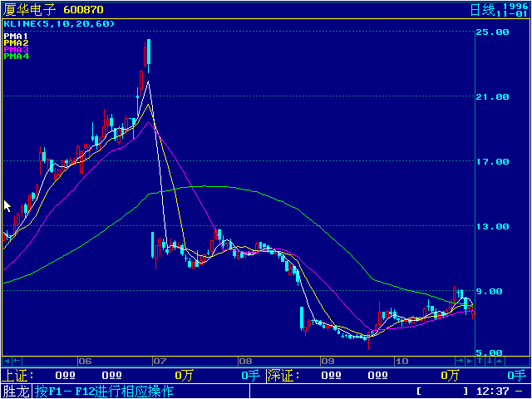Select the PMA4 green legend entry
Viewport: 532px width, 399px height.
tap(16, 57)
